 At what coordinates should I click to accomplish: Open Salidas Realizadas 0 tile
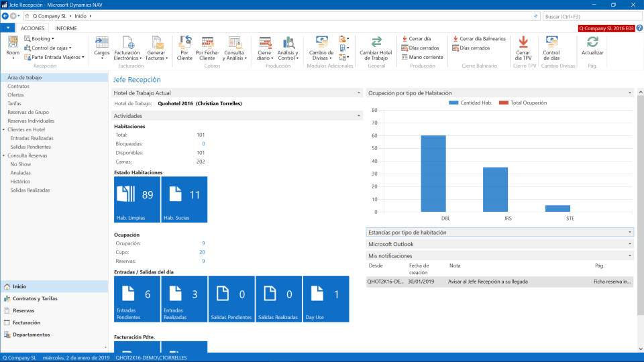279,299
